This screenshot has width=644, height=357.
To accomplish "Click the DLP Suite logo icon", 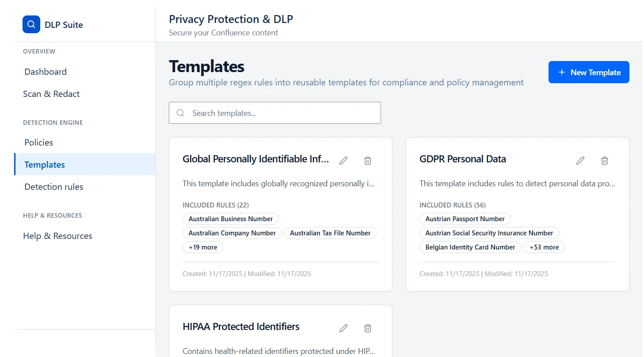I will 31,24.
